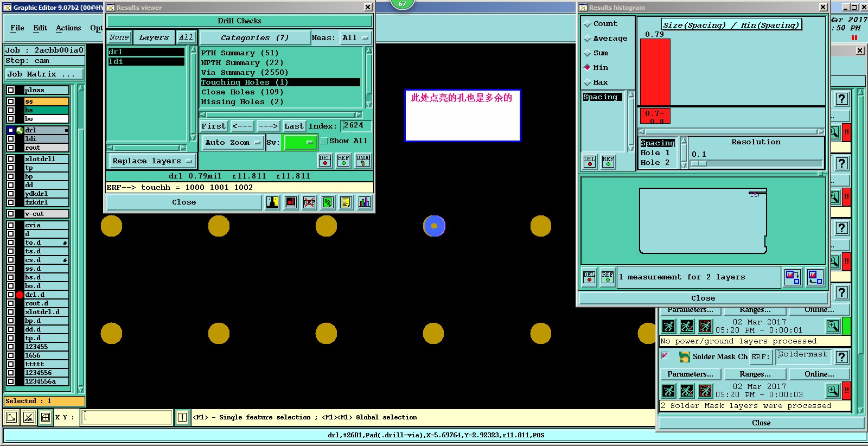Click run icon in Solder Mask check row
This screenshot has height=446, width=868.
[x=669, y=391]
